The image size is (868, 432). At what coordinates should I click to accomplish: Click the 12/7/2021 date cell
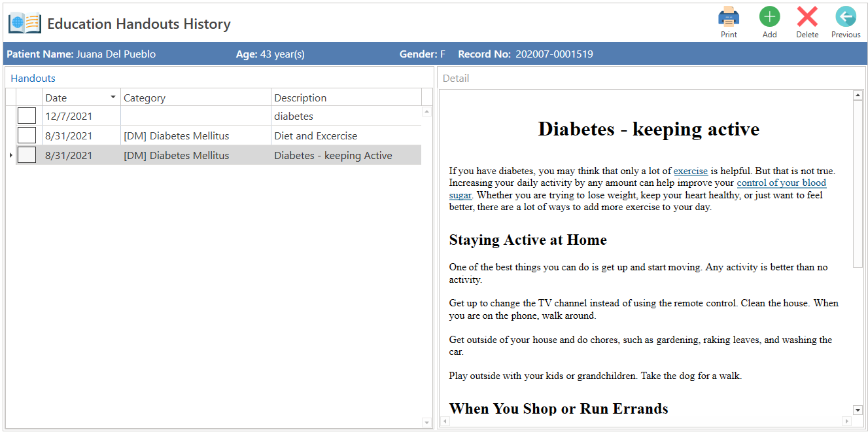[x=81, y=116]
